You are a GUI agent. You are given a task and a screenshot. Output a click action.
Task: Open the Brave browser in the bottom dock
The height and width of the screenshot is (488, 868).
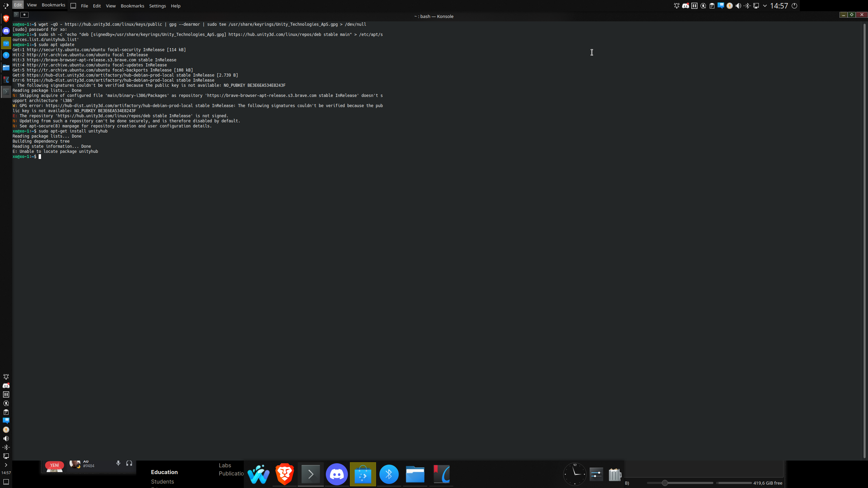[284, 474]
